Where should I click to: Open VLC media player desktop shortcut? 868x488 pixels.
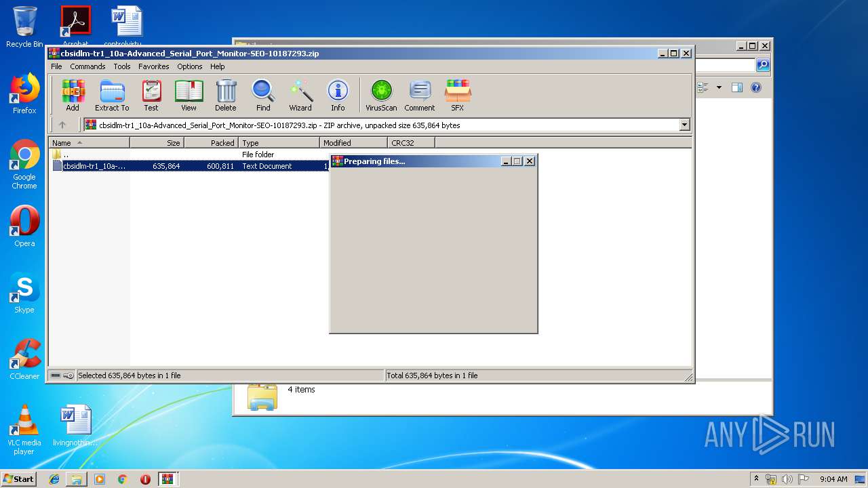24,430
